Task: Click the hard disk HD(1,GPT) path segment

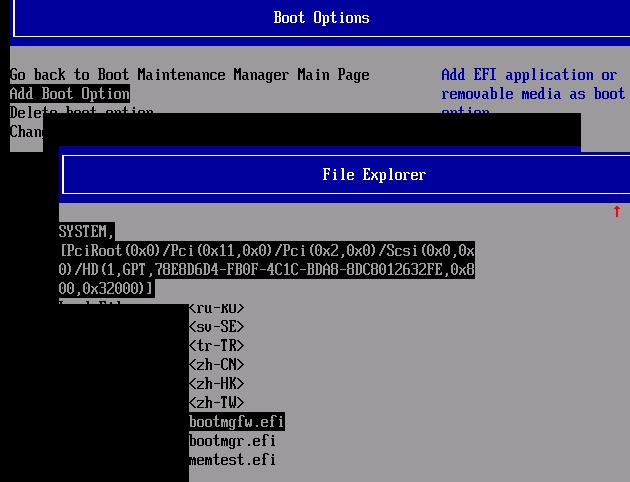Action: point(110,270)
